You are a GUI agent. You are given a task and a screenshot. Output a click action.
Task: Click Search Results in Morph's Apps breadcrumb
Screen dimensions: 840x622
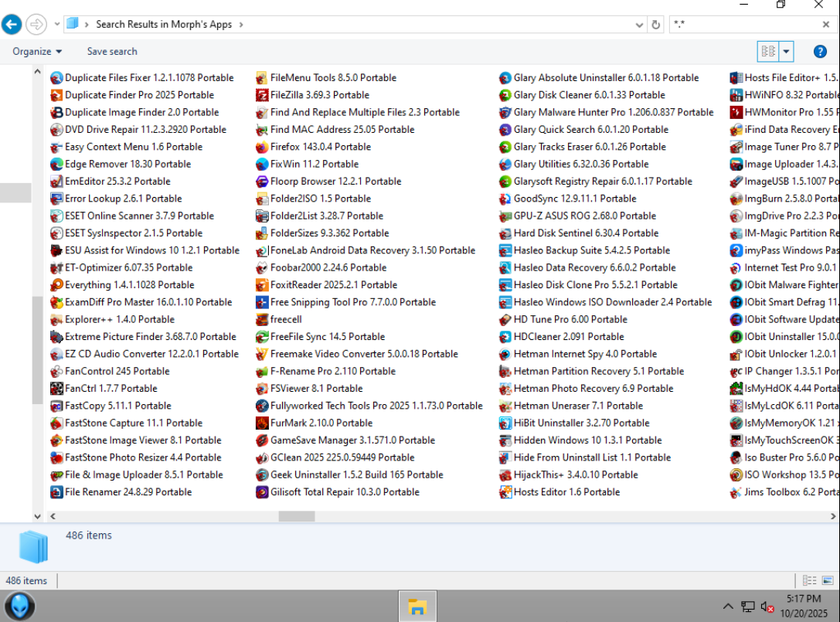coord(164,25)
